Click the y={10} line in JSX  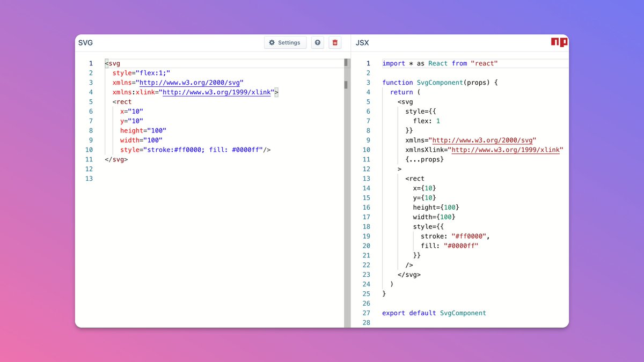coord(425,198)
